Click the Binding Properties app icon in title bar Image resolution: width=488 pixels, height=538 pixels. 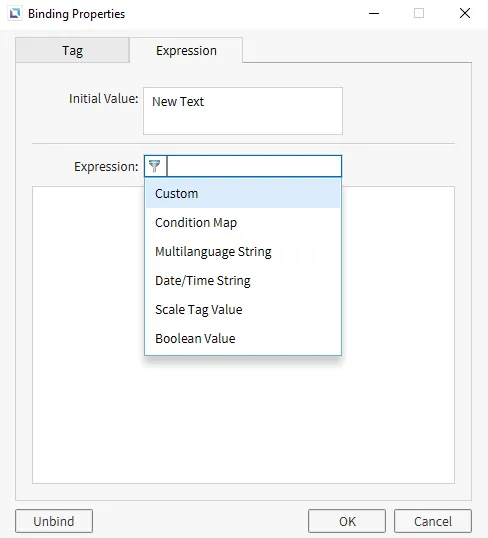click(x=15, y=14)
